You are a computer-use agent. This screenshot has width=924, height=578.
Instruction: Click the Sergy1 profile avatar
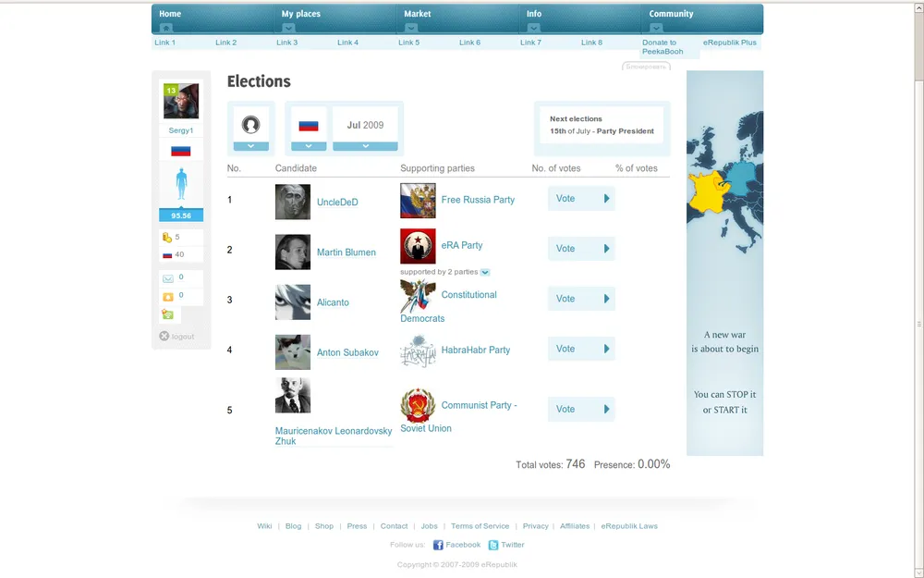coord(181,102)
